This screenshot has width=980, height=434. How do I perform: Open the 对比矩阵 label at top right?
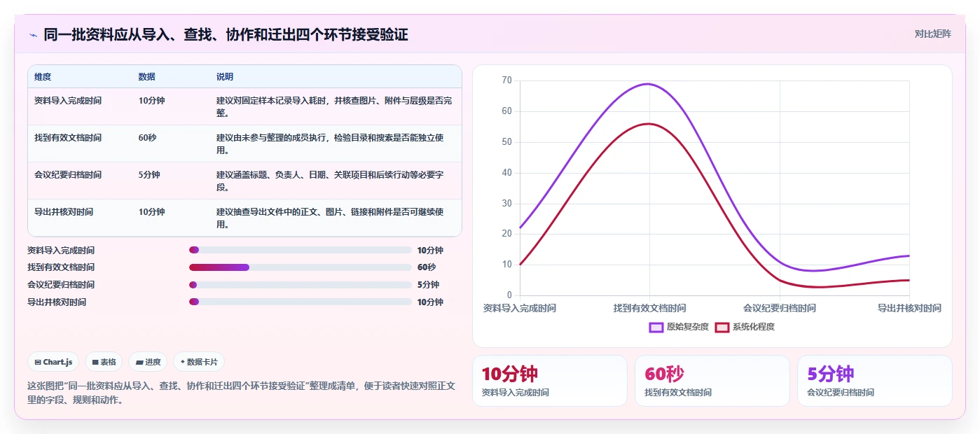tap(933, 34)
